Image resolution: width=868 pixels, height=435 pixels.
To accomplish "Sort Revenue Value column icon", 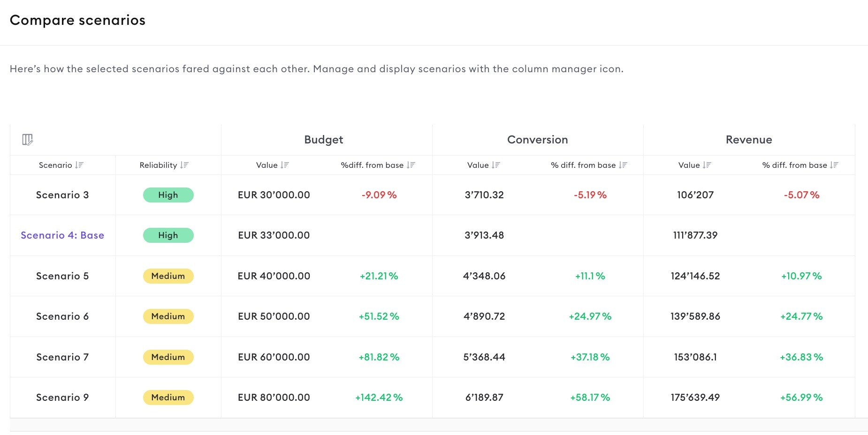I will coord(707,165).
